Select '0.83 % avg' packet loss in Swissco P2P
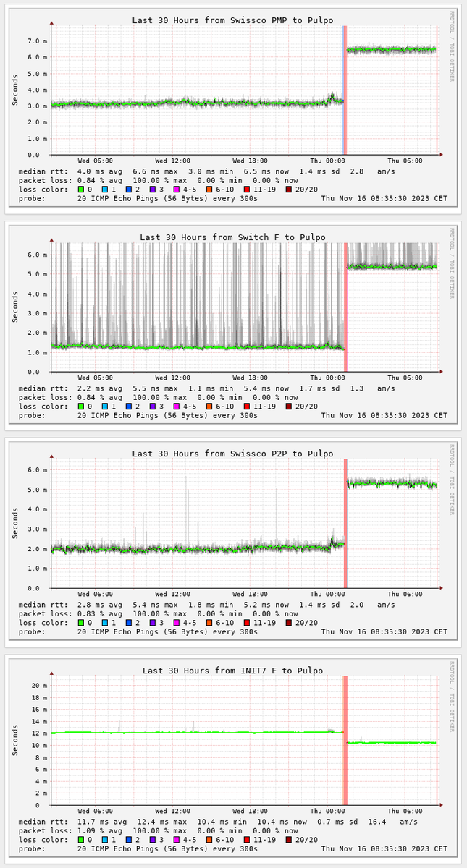This screenshot has width=467, height=868. click(x=100, y=614)
